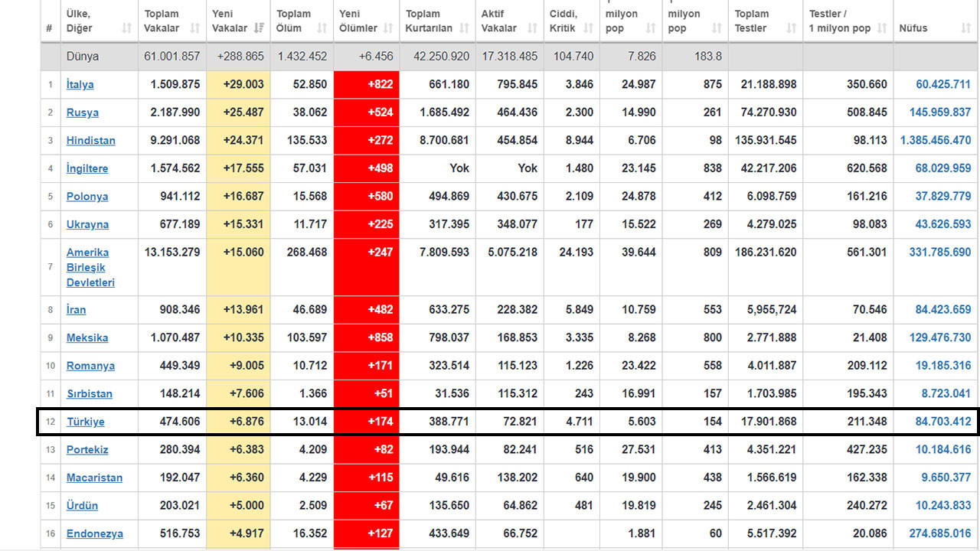980x551 pixels.
Task: Select İtalya new deaths +822 cell
Action: coord(366,85)
